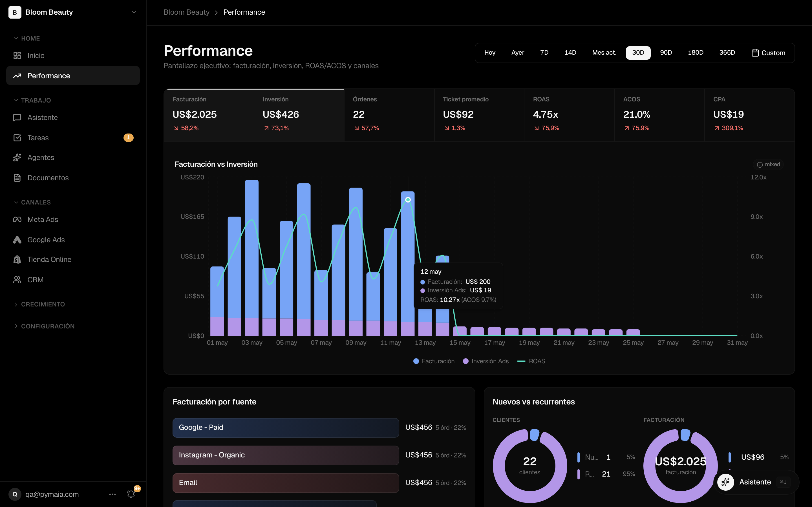The image size is (812, 507).
Task: Toggle Facturación series in chart legend
Action: [434, 361]
